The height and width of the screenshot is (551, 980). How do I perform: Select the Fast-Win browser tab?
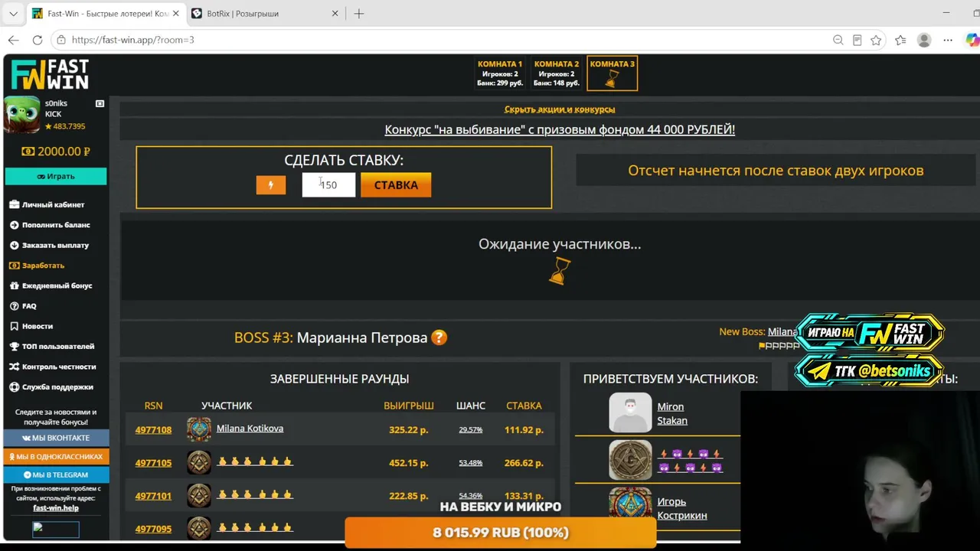point(106,14)
